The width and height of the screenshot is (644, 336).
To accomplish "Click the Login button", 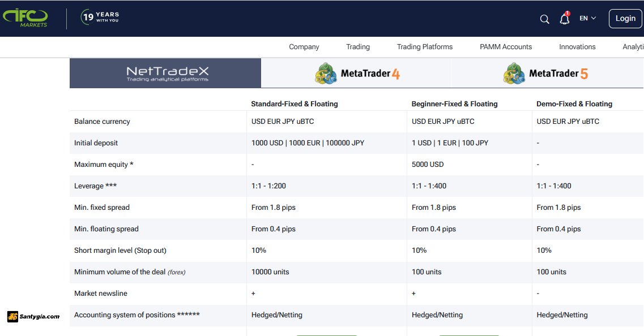I will [625, 19].
